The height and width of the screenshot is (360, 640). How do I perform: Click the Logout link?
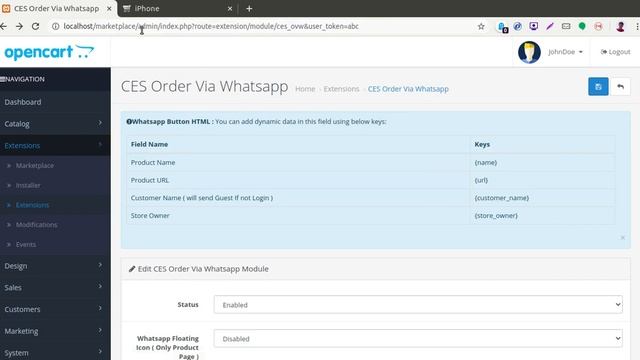tap(615, 52)
